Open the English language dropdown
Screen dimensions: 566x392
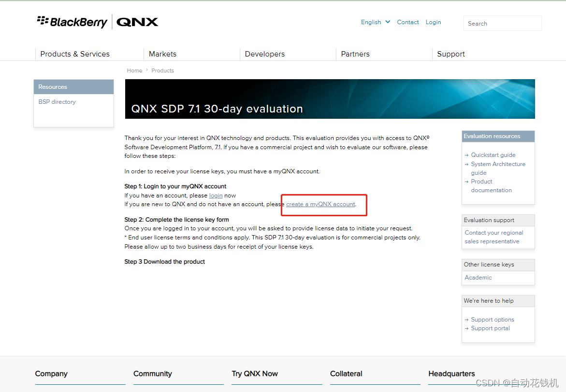375,22
